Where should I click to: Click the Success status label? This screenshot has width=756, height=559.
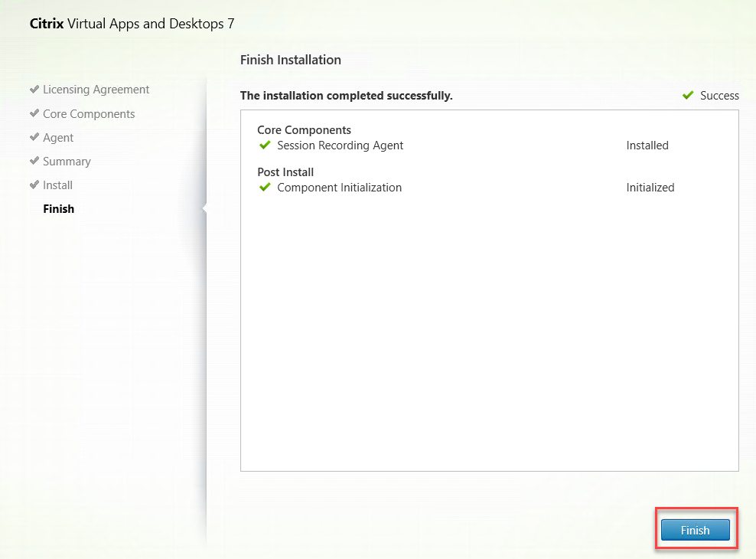point(719,96)
